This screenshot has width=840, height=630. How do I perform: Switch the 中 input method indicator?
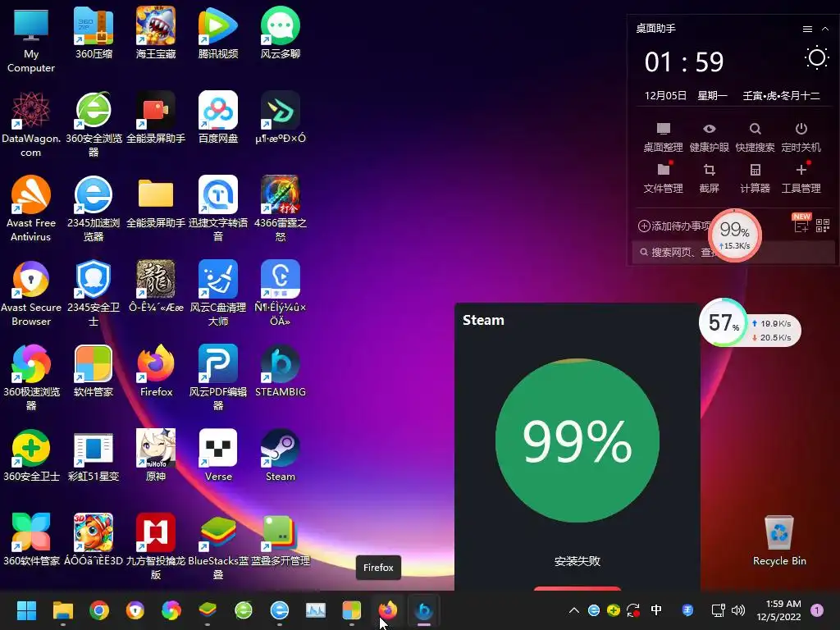656,610
